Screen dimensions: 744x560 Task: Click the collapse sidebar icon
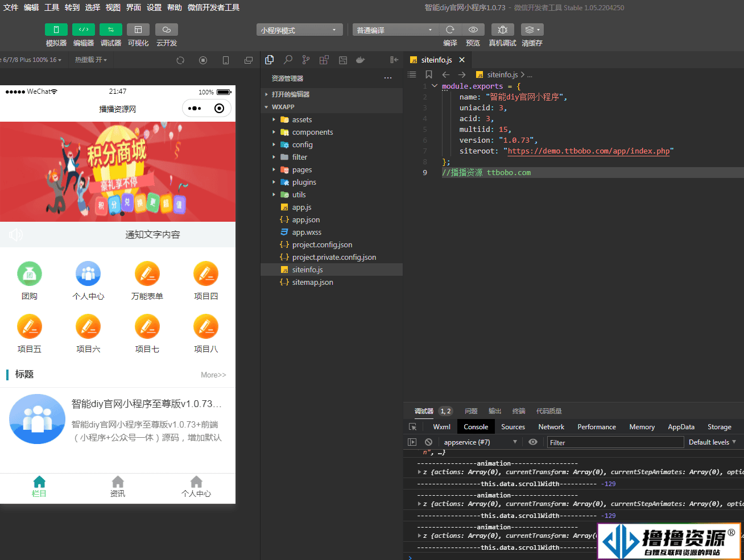click(394, 60)
